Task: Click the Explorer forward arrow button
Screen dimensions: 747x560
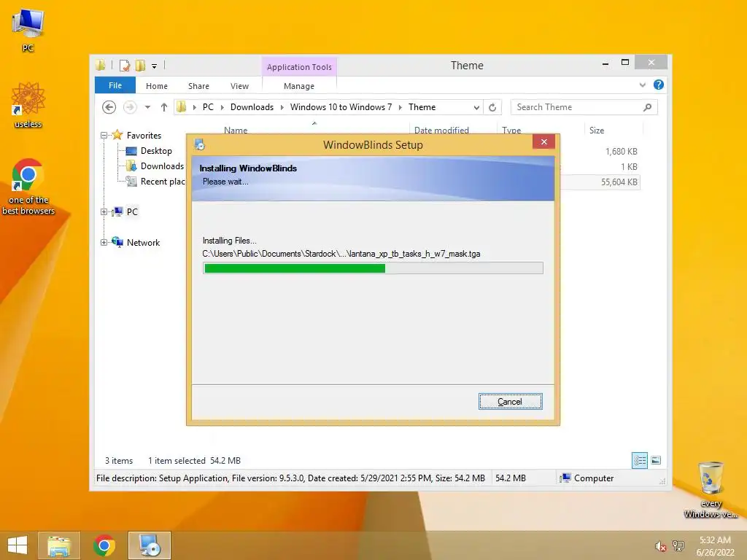Action: [130, 107]
